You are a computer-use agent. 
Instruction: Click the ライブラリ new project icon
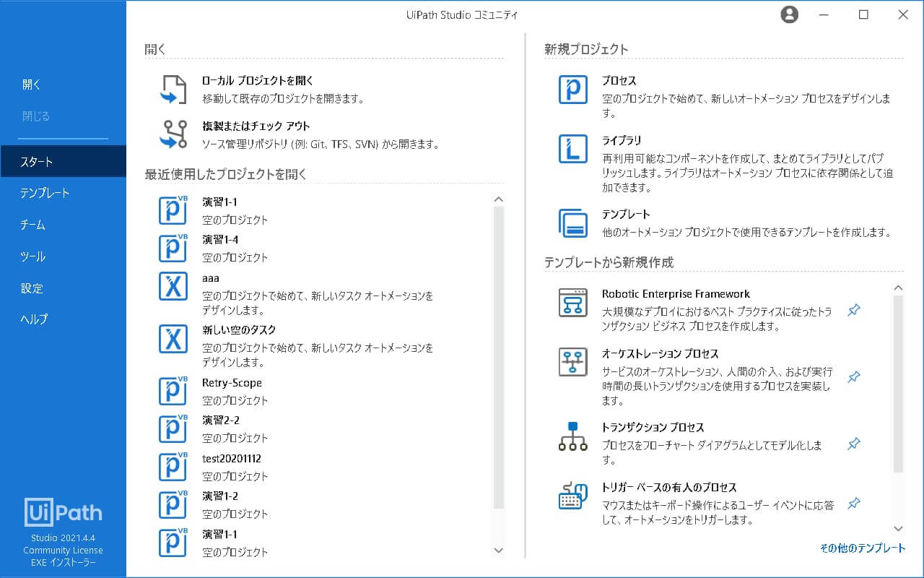573,149
